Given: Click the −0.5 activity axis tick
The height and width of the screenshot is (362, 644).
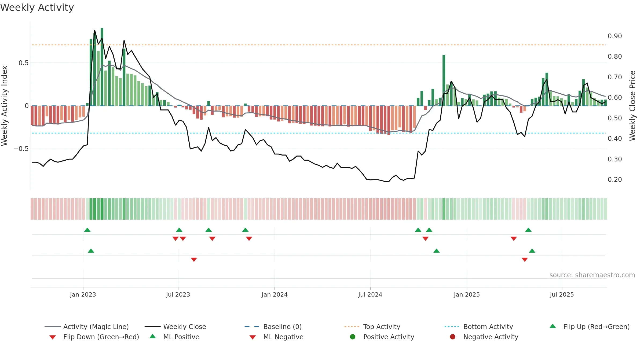Looking at the screenshot, I should (x=21, y=149).
